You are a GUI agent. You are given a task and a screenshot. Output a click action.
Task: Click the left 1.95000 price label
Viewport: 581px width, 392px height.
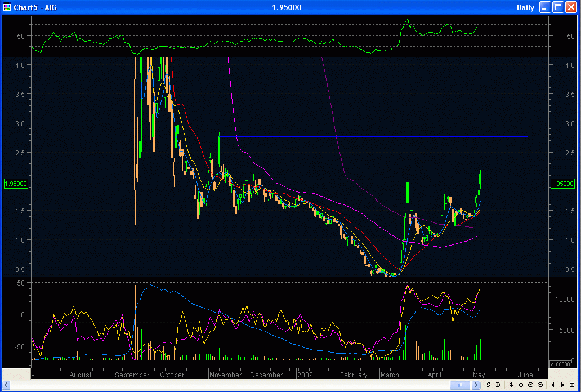click(x=16, y=184)
